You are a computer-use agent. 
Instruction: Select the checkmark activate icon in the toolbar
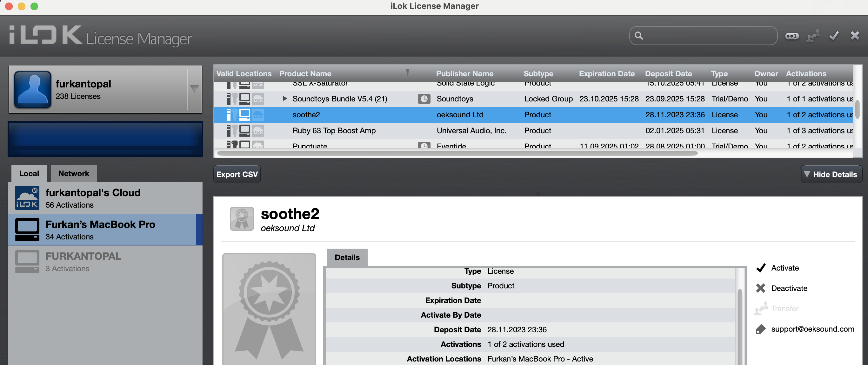click(833, 36)
